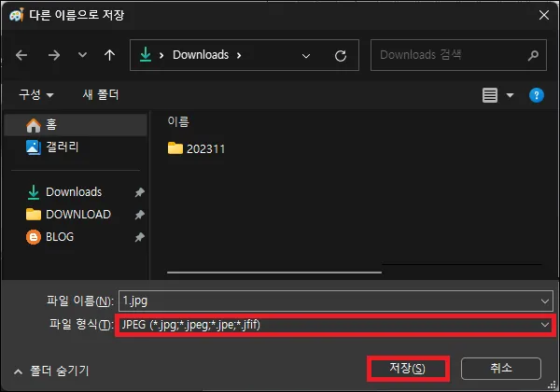This screenshot has height=392, width=560.
Task: Click the 저장(S) save button
Action: [408, 369]
